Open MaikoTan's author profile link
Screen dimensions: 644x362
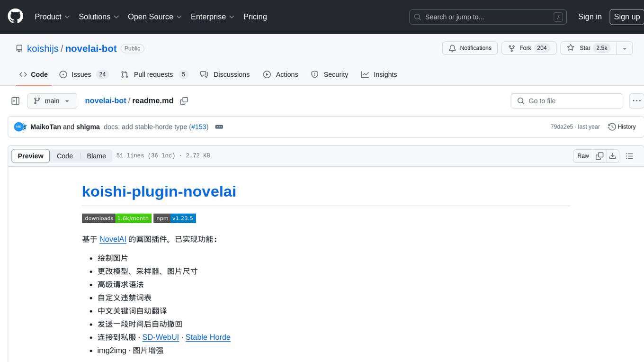tap(45, 127)
